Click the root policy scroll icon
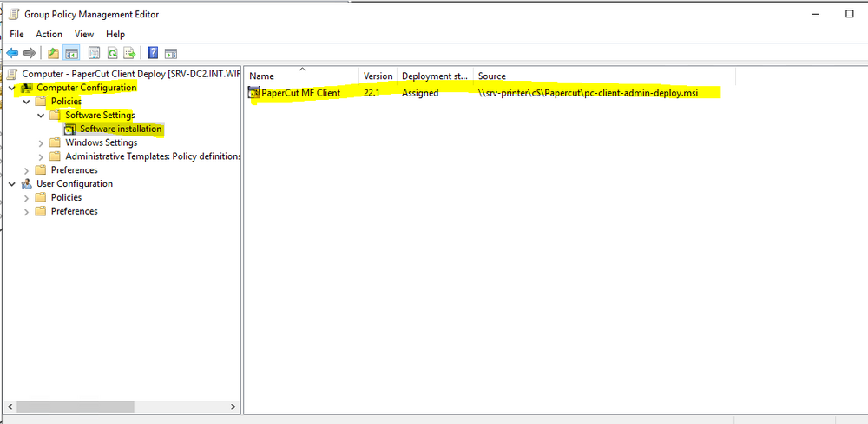This screenshot has width=868, height=424. click(x=12, y=74)
